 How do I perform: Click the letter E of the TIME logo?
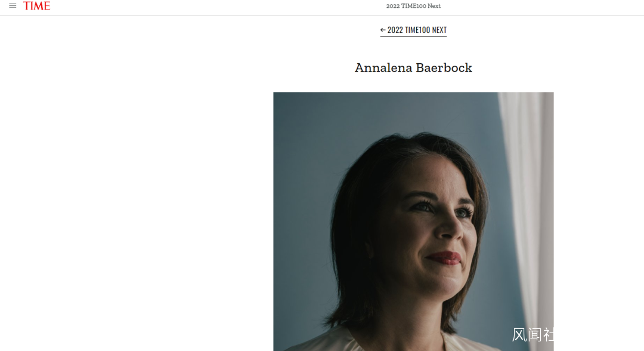coord(47,6)
